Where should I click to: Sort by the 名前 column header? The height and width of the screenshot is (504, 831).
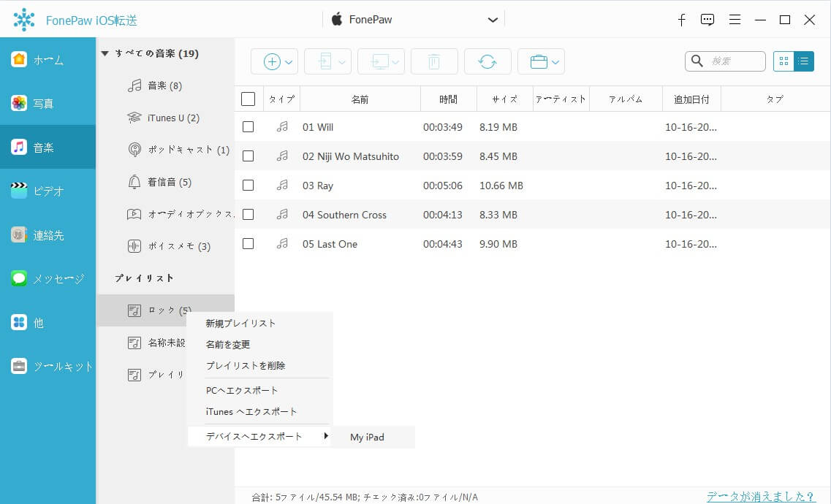360,99
